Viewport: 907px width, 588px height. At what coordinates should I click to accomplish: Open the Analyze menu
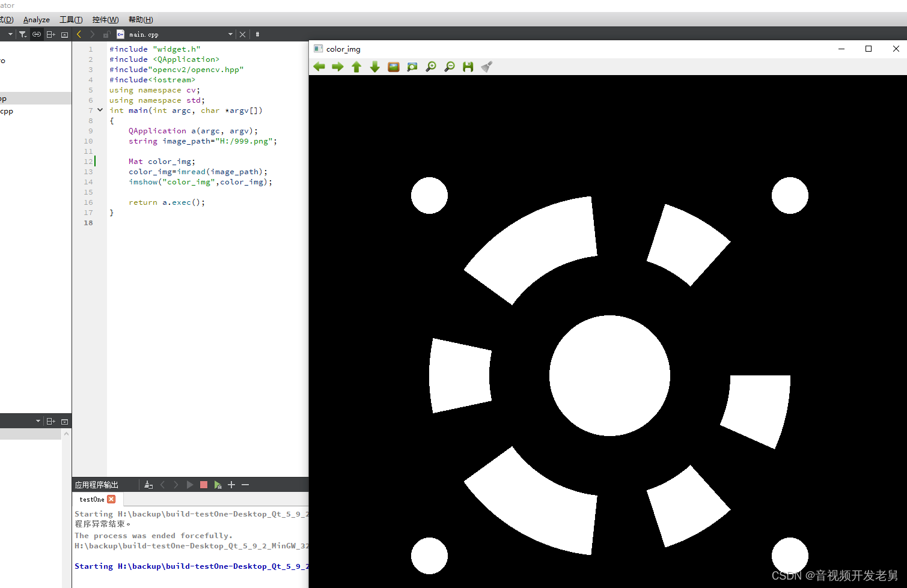coord(37,20)
